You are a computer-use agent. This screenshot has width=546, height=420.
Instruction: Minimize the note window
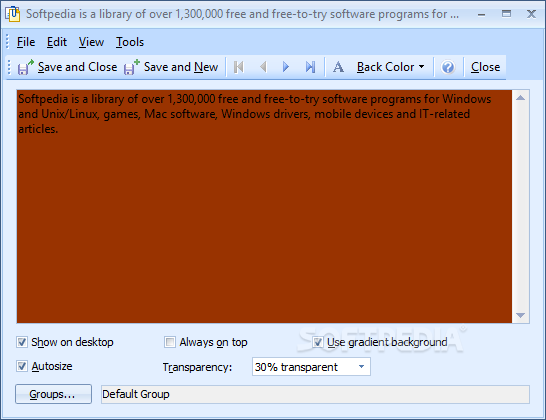(482, 14)
